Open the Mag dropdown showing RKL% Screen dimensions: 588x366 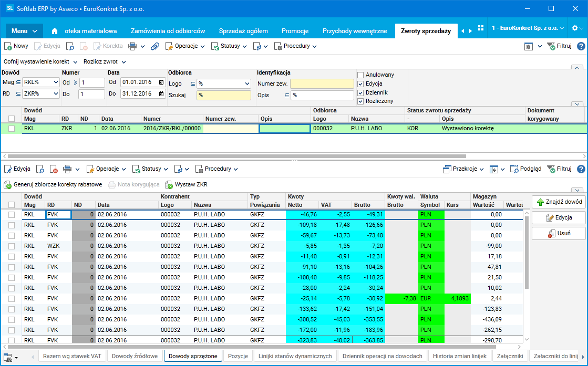[41, 82]
